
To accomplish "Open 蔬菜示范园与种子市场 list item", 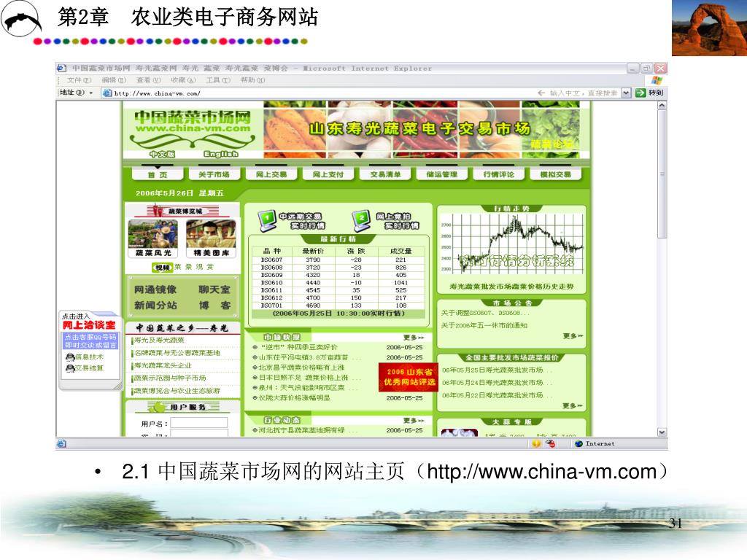I will point(169,378).
